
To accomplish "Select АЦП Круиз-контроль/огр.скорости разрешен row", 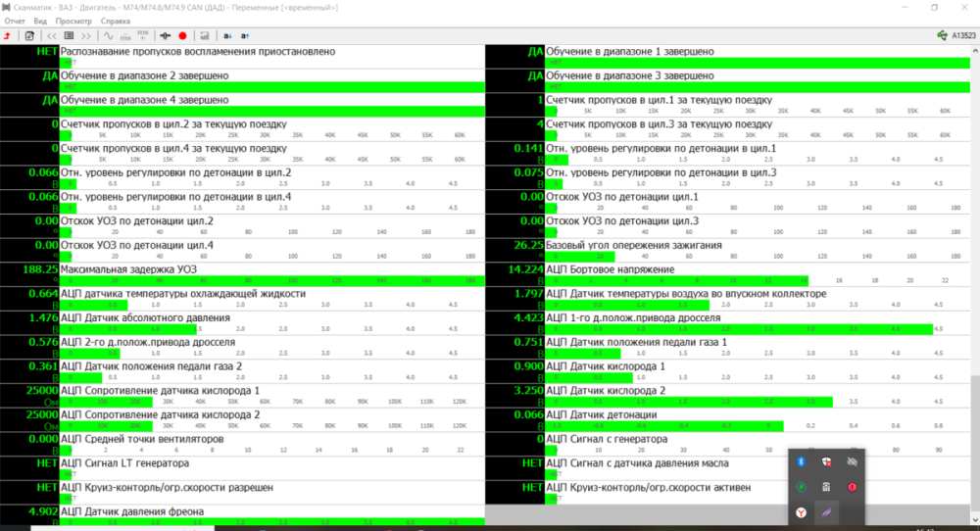I will pyautogui.click(x=242, y=492).
